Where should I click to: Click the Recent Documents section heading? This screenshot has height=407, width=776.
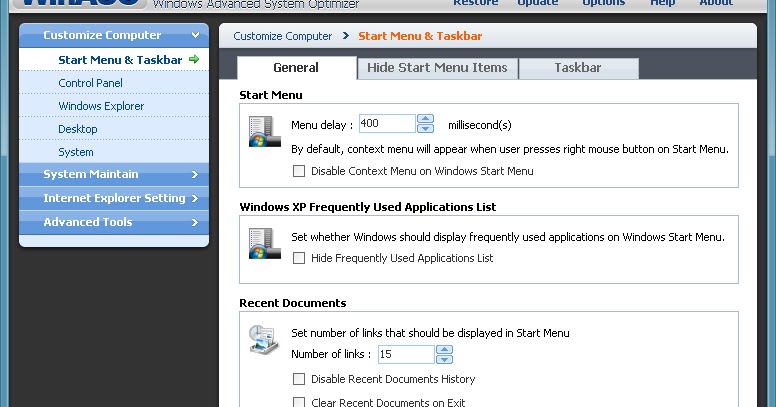point(293,303)
